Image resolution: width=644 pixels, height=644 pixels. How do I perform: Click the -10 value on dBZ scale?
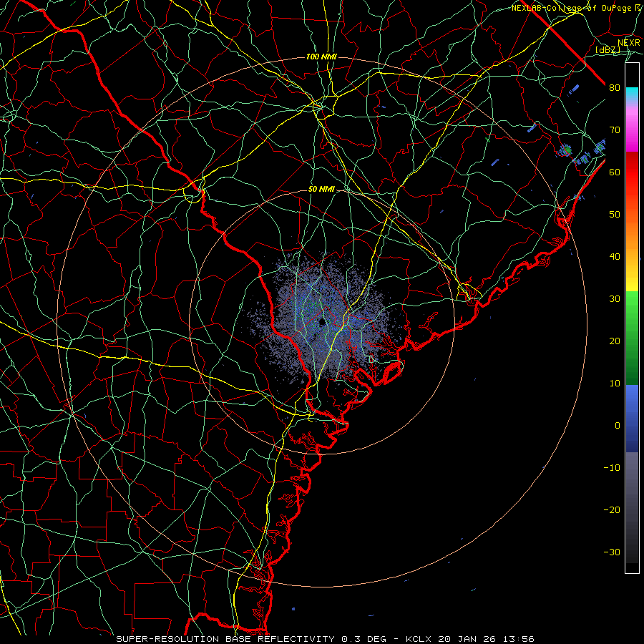(612, 467)
